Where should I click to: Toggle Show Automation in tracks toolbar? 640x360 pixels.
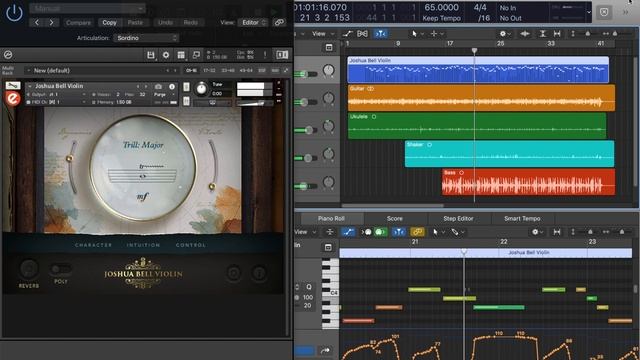tap(348, 34)
